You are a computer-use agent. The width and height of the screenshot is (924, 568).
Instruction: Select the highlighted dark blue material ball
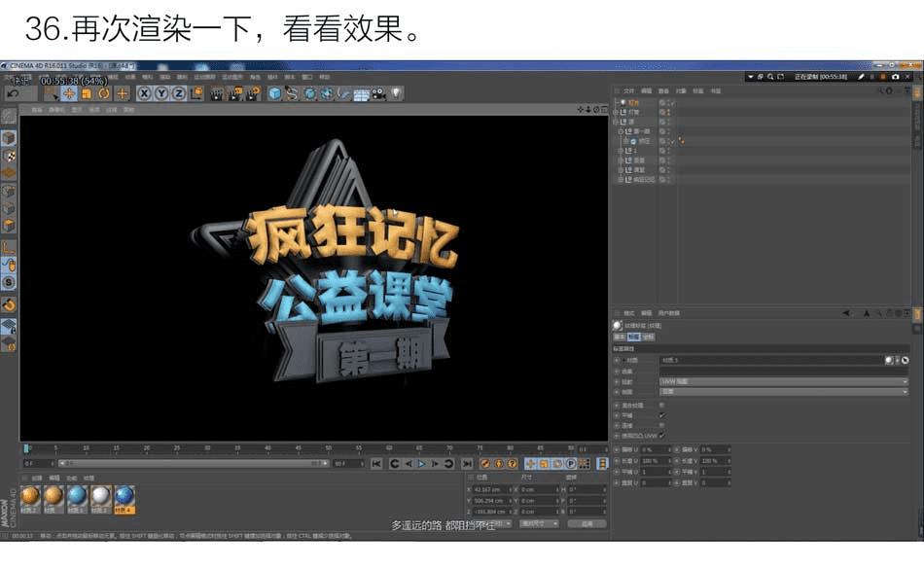[124, 496]
